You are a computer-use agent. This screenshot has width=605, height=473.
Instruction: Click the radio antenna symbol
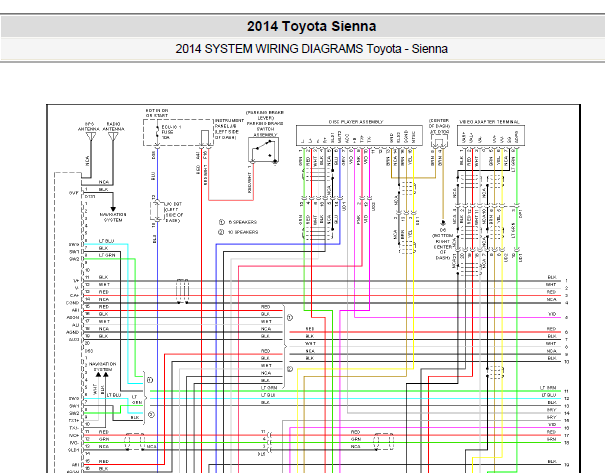[113, 137]
